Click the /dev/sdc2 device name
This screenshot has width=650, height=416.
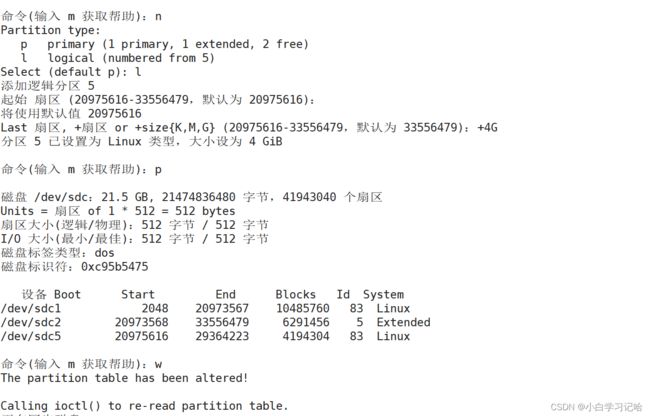click(31, 322)
